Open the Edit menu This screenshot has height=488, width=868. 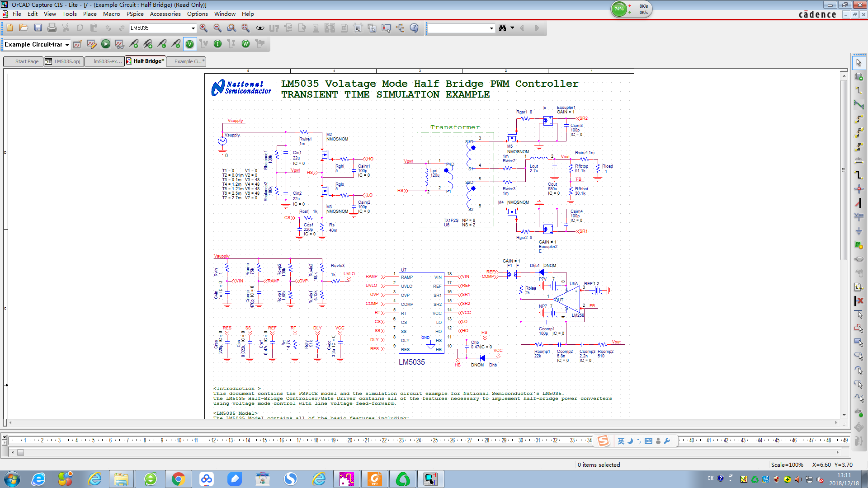click(x=33, y=14)
